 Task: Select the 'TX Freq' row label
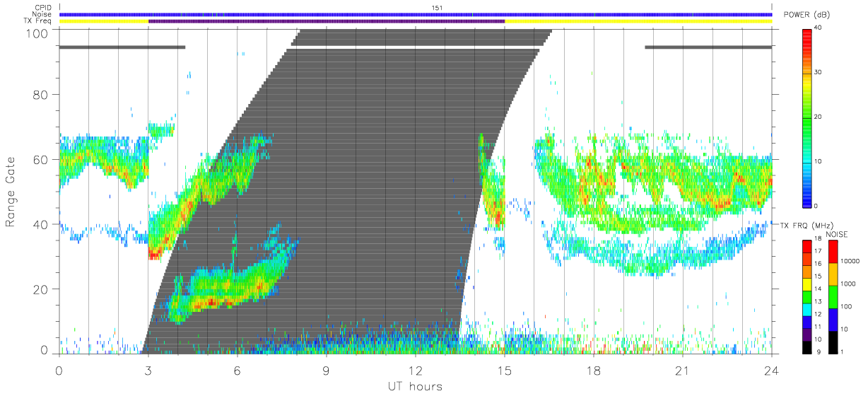[39, 21]
